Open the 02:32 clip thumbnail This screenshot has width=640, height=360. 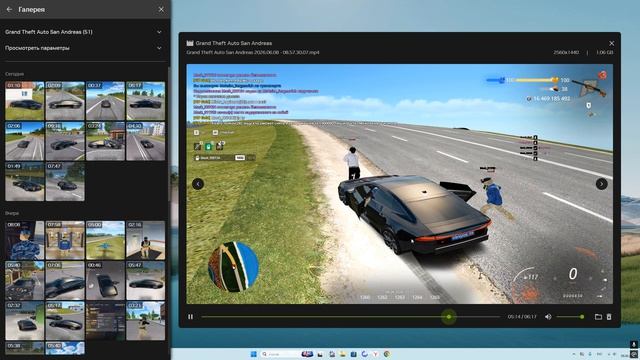(24, 321)
